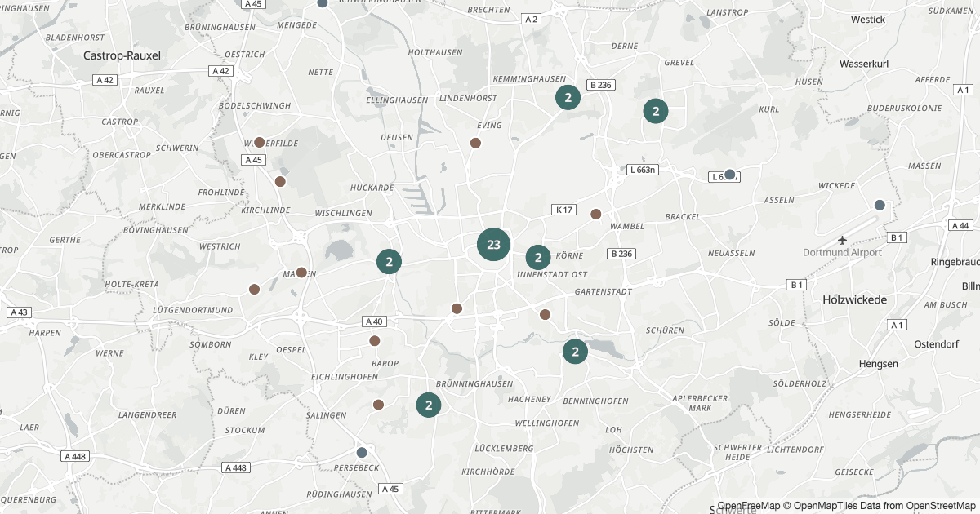
Task: Expand the 2-point cluster near Brünninghausen
Action: pos(429,405)
